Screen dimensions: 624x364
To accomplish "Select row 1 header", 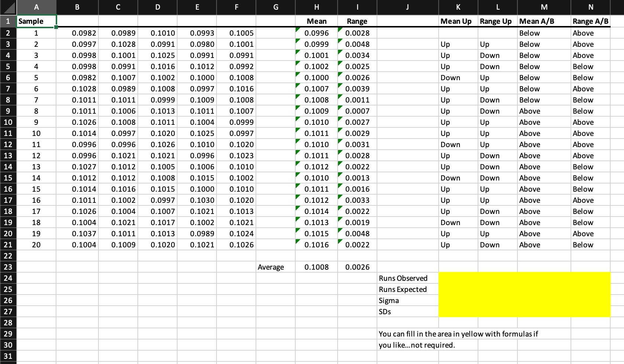I will click(x=8, y=21).
